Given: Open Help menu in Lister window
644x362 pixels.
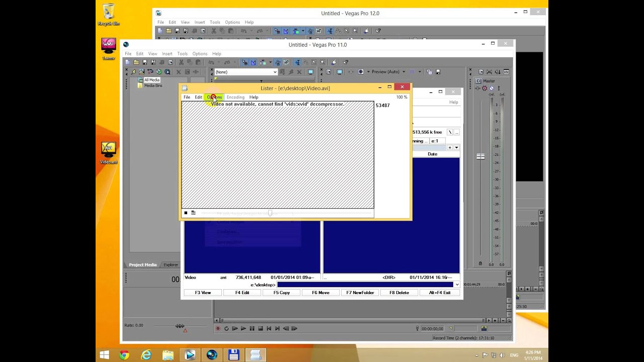Looking at the screenshot, I should tap(254, 97).
